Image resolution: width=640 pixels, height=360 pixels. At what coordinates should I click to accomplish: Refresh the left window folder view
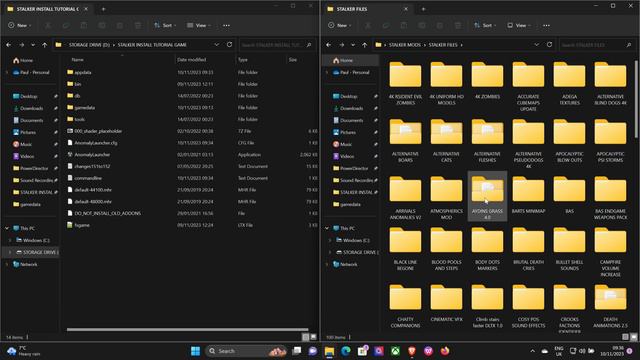pos(229,44)
